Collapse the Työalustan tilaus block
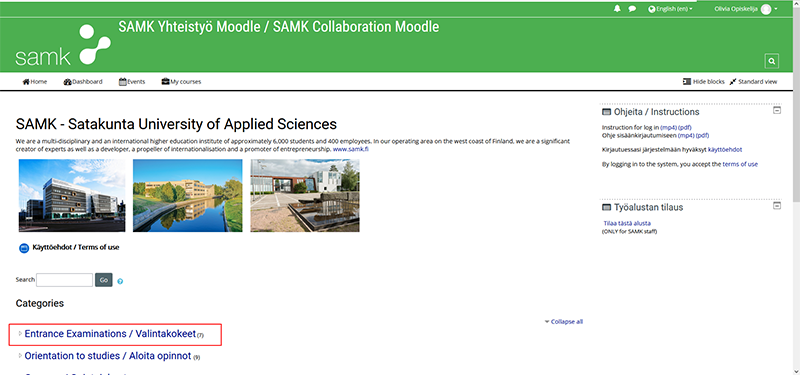 click(x=777, y=206)
